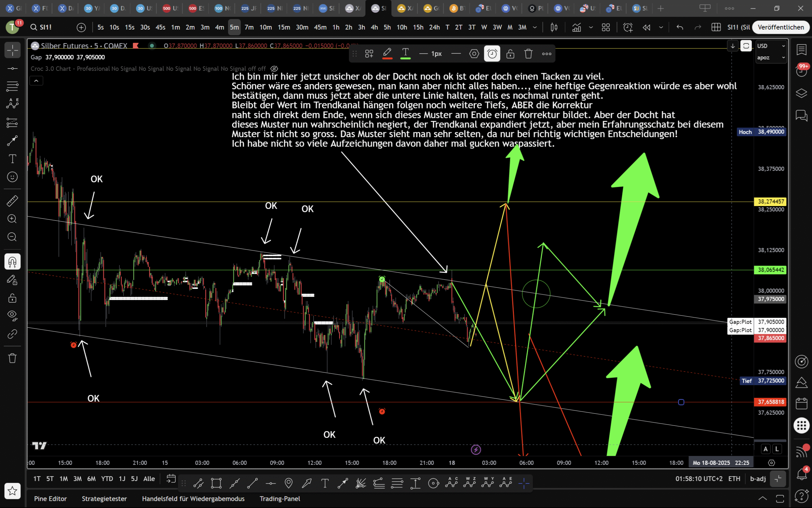Open the emoji icons tool
This screenshot has width=812, height=508.
12,177
